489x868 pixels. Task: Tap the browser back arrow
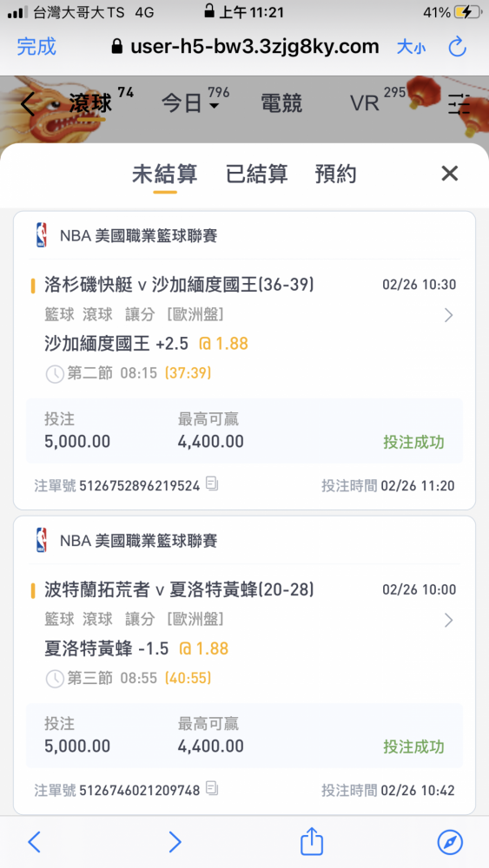(35, 843)
